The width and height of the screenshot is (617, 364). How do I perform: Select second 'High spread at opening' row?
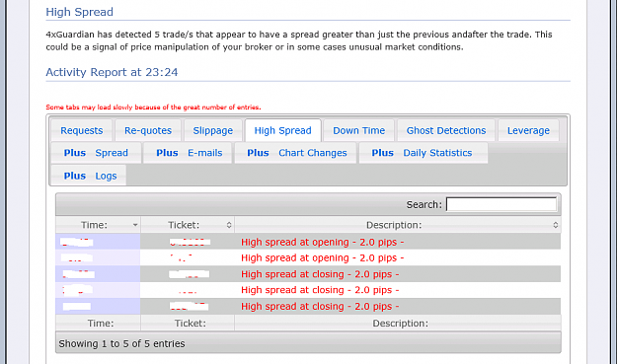(x=308, y=257)
